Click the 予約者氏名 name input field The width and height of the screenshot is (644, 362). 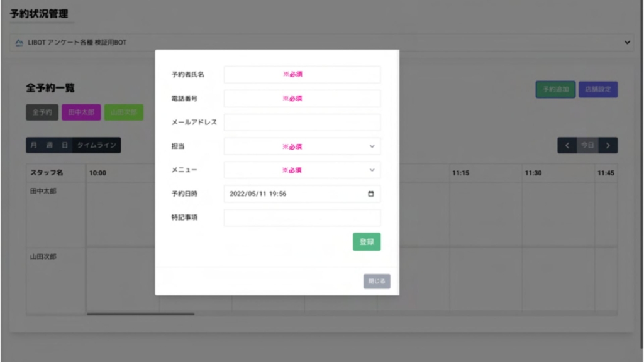tap(302, 75)
